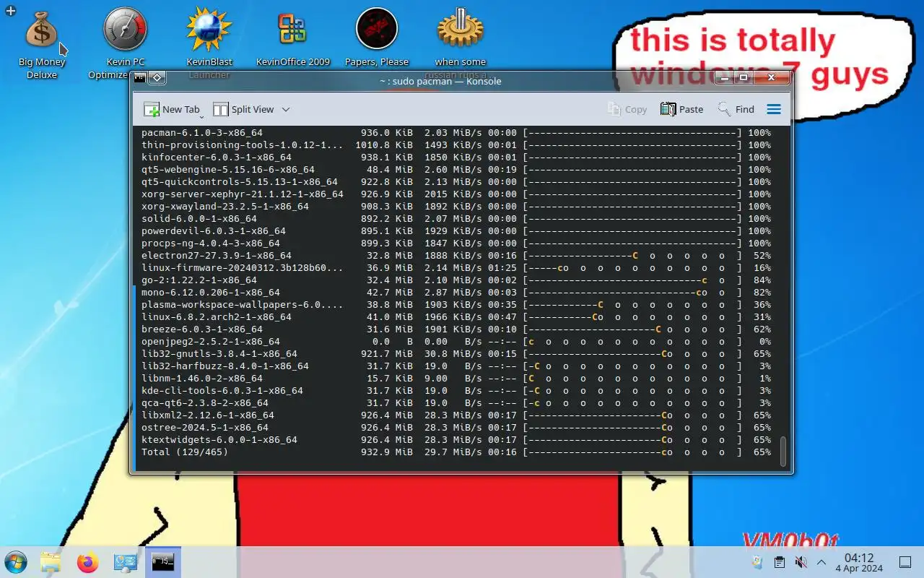Click the New Tab button in Konsole

pos(170,109)
